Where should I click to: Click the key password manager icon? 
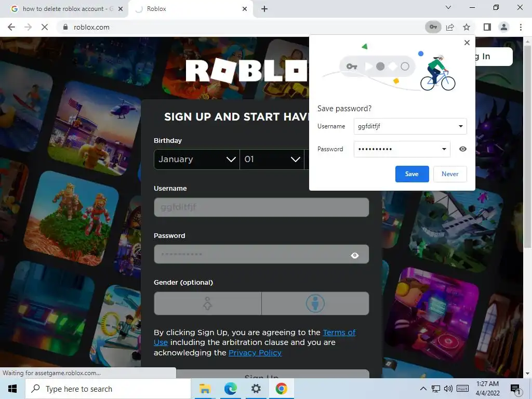coord(433,27)
